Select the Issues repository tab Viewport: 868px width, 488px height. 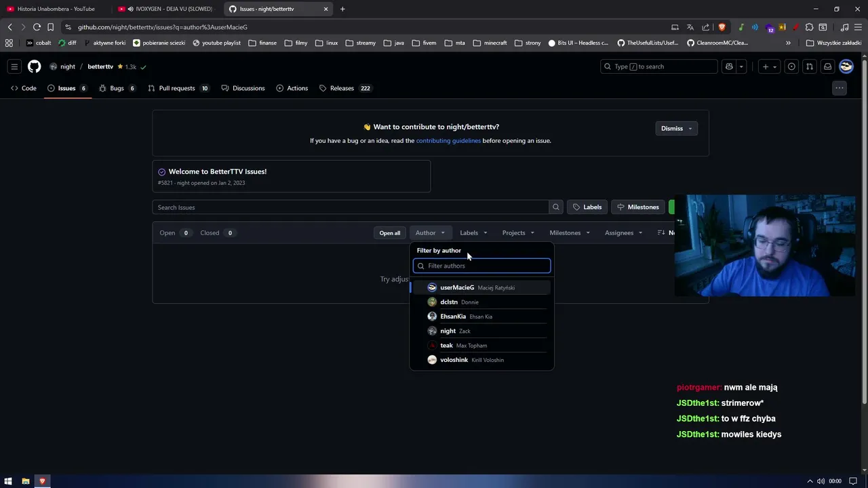67,88
